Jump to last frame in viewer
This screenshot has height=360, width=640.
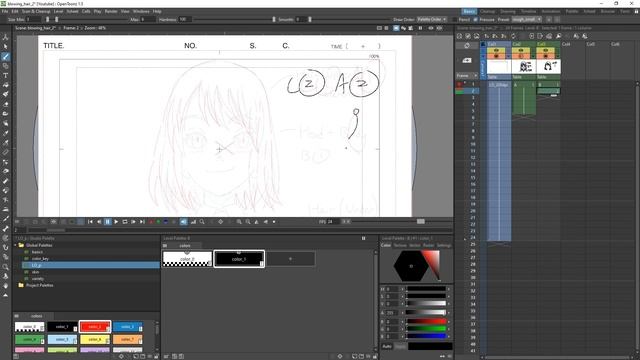pos(142,222)
